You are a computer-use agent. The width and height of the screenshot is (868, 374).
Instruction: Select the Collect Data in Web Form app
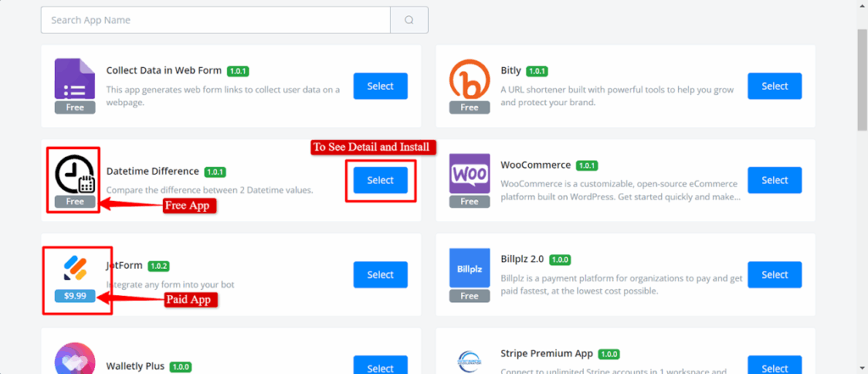tap(380, 87)
